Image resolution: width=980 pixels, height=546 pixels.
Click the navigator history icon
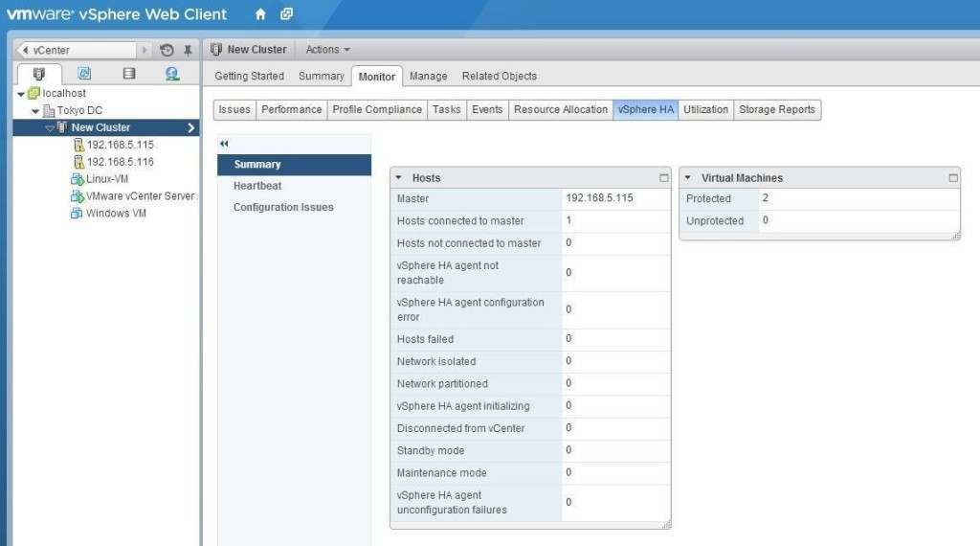[167, 50]
